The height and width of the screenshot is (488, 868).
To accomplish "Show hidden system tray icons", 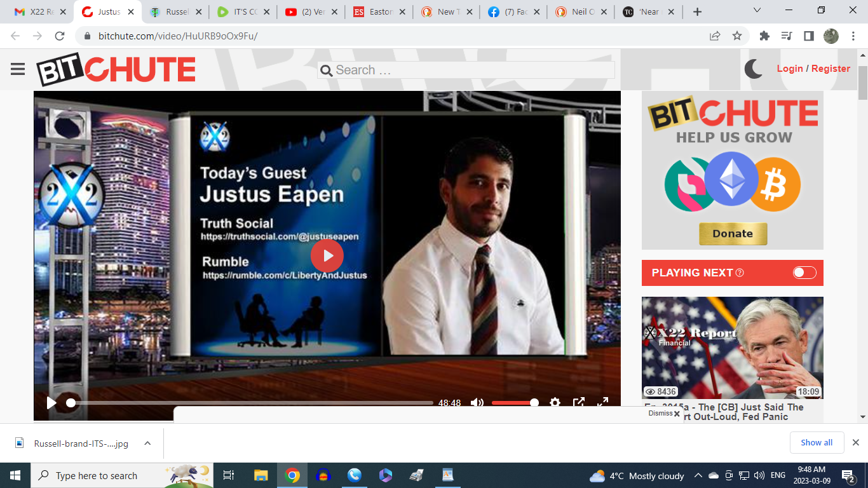I will [698, 475].
